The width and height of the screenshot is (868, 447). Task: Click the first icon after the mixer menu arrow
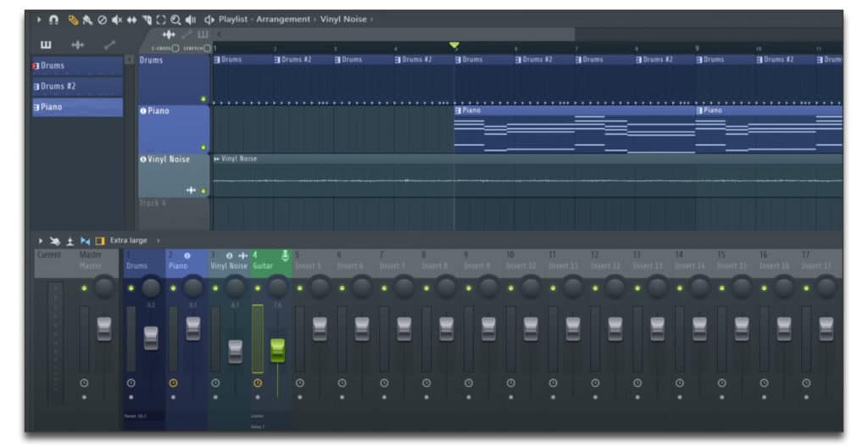[x=55, y=241]
